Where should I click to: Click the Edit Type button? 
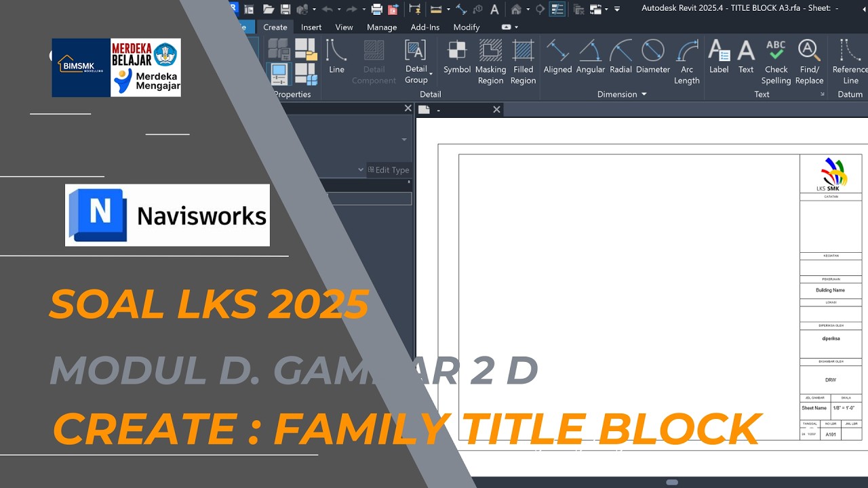[x=389, y=170]
